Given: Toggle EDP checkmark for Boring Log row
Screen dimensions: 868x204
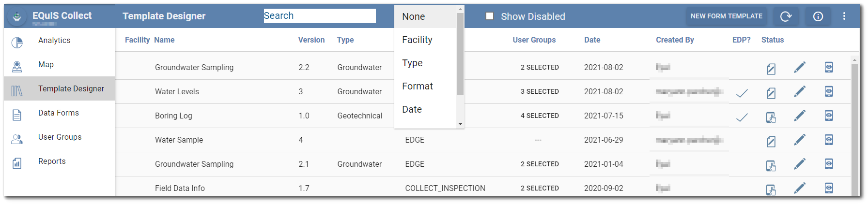Looking at the screenshot, I should click(742, 117).
